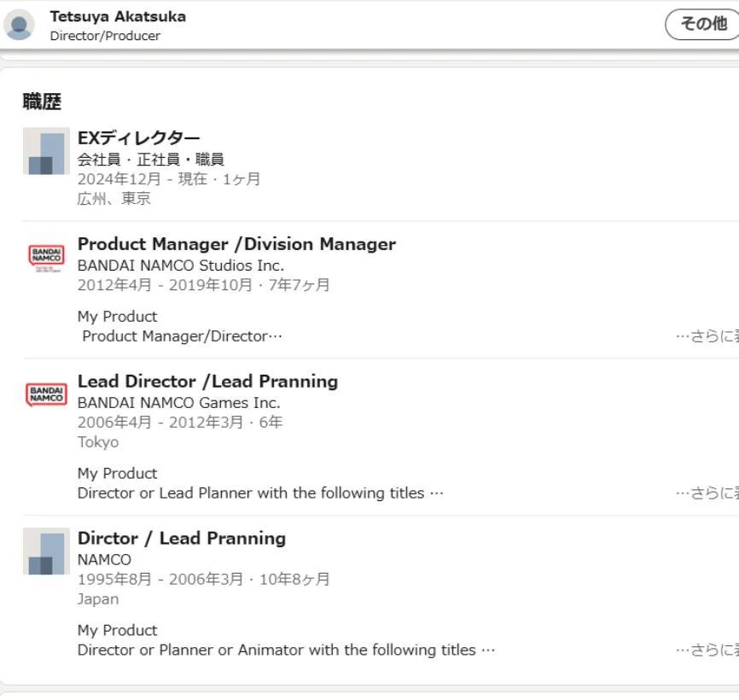Open the BANDAI NAMCO Studios logo
Screen dimensions: 739x700
(x=46, y=256)
